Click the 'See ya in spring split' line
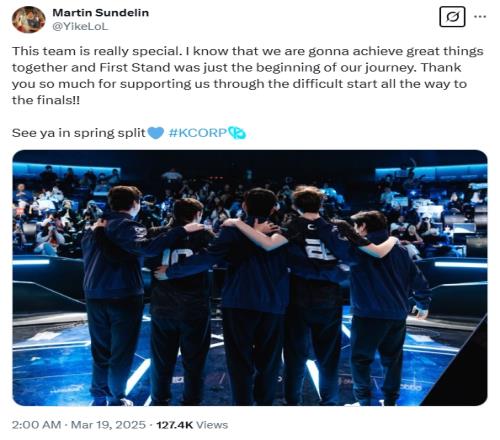This screenshot has width=500, height=440. click(79, 133)
